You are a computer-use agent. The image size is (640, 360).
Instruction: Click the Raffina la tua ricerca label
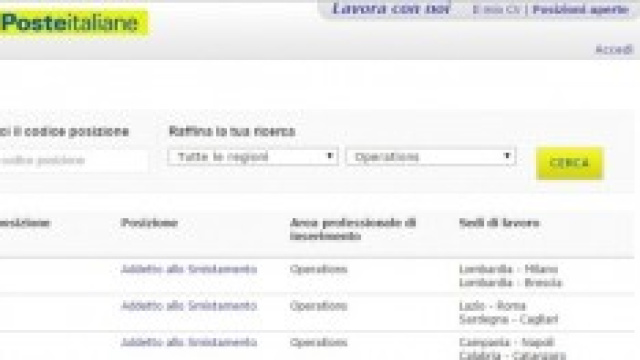tap(232, 131)
